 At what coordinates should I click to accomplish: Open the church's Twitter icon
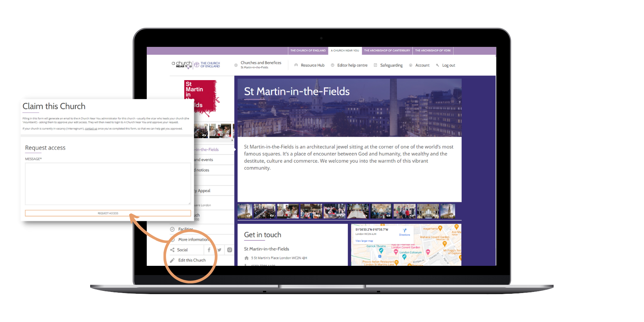coord(219,250)
